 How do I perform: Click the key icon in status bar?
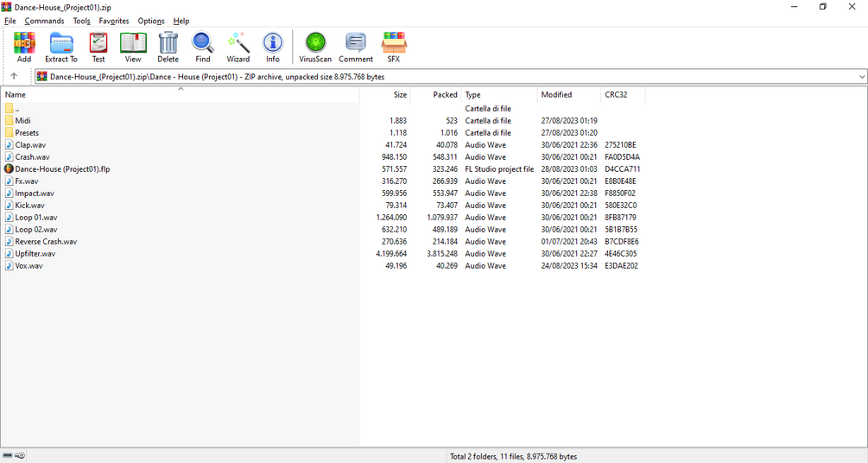click(x=20, y=456)
